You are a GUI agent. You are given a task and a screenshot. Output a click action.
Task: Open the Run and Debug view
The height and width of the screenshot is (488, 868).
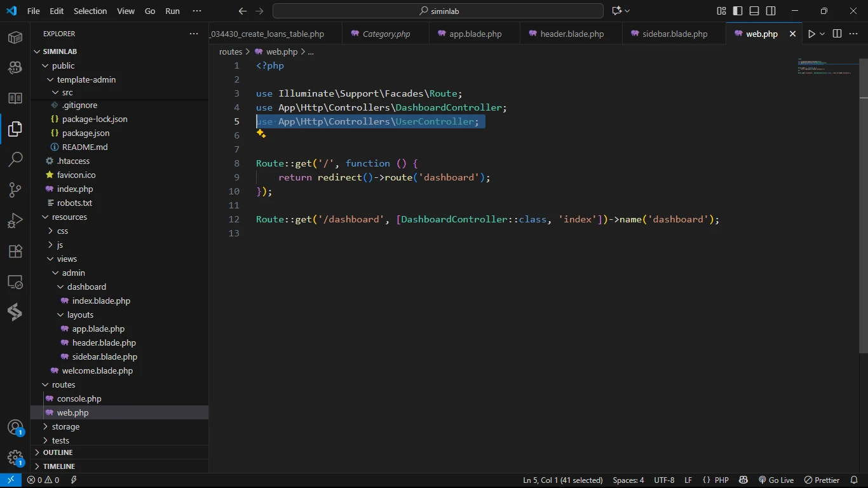[x=15, y=220]
